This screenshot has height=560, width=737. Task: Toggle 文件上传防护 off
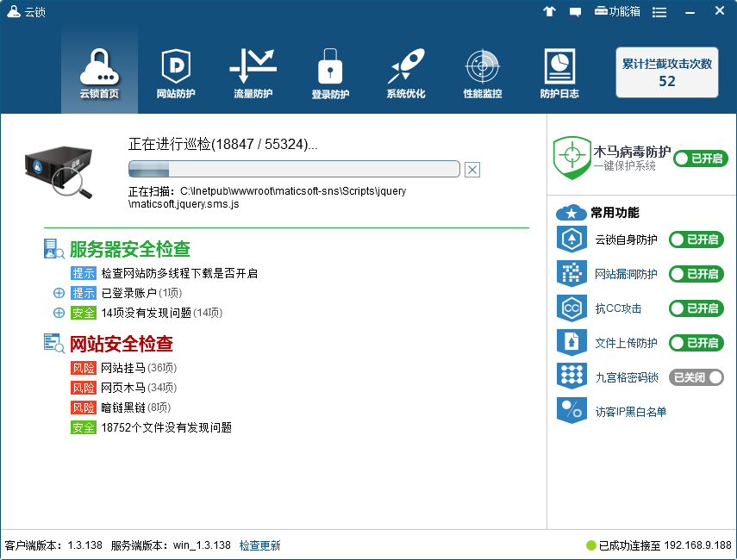696,342
